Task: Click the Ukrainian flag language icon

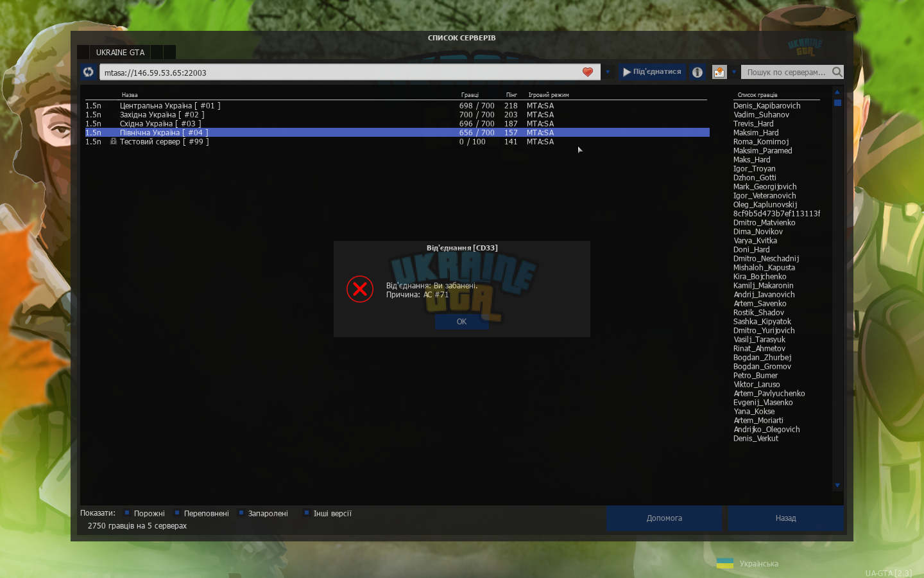Action: [725, 563]
